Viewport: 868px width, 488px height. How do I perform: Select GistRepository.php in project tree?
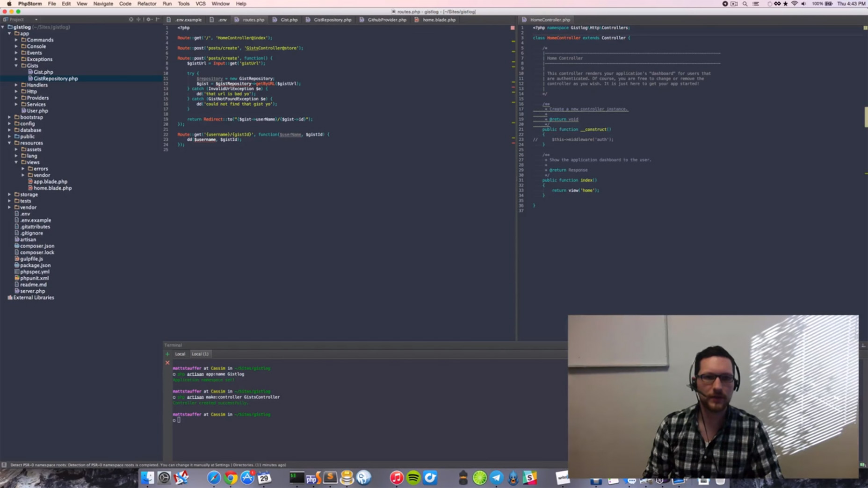click(x=56, y=79)
